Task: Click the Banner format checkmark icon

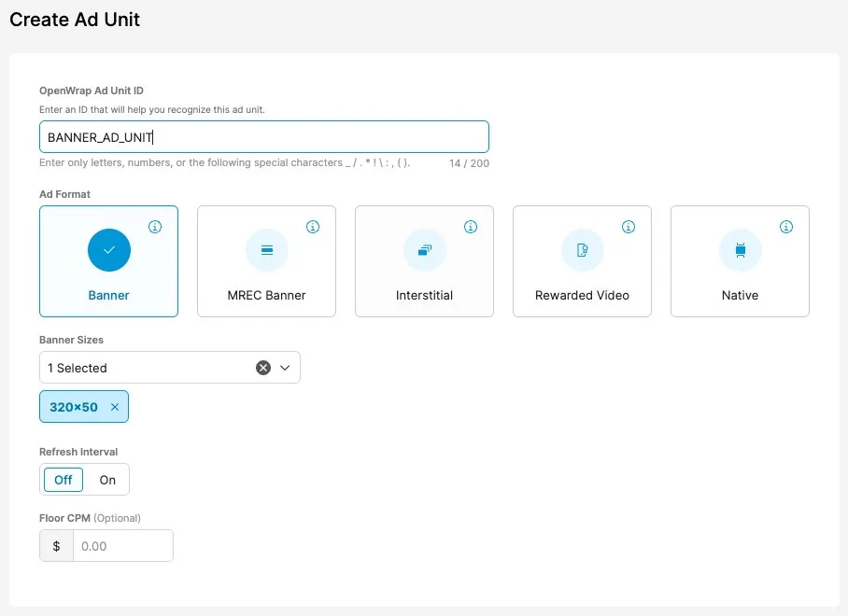Action: [x=108, y=250]
